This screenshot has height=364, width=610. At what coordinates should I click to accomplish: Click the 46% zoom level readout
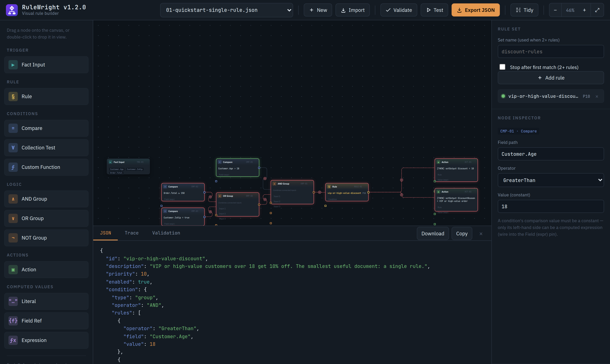570,10
